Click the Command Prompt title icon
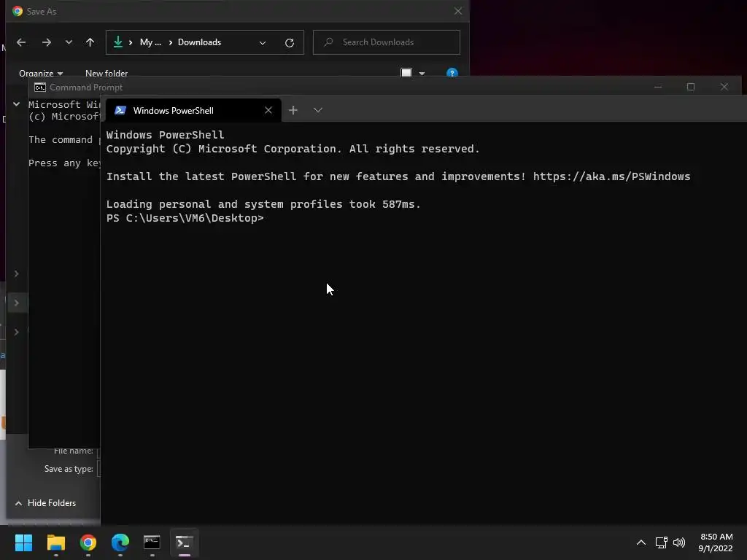 (40, 87)
